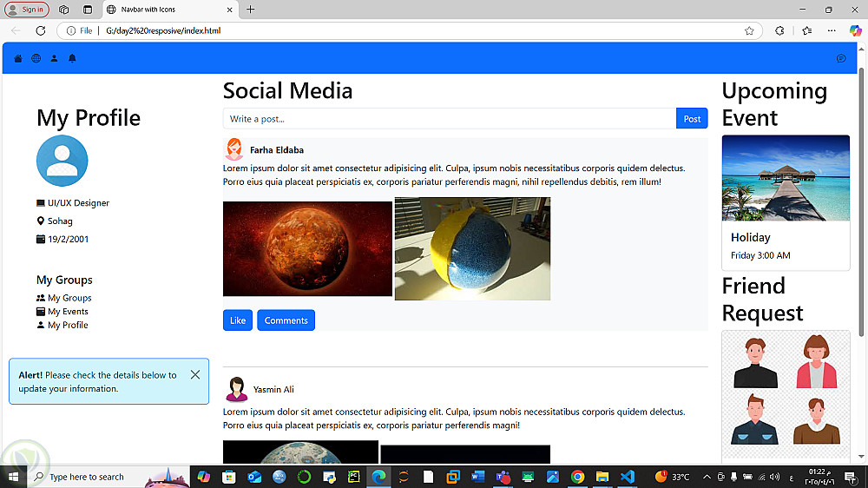Add page to favorites with star icon
The width and height of the screenshot is (868, 488).
(x=749, y=30)
